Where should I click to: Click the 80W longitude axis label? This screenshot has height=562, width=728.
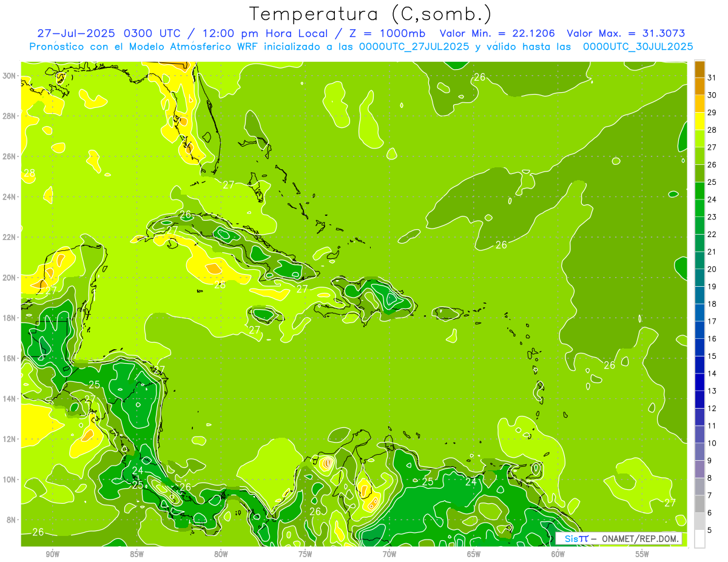221,554
